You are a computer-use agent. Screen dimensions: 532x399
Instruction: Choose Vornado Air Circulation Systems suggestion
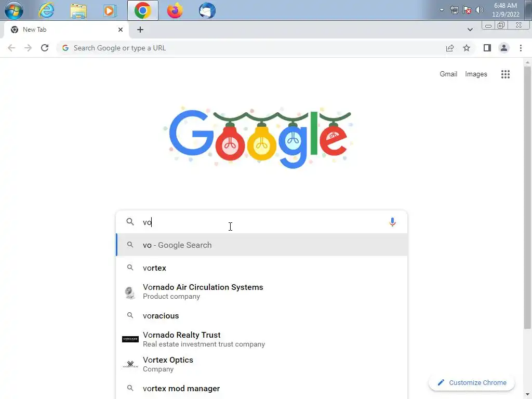pyautogui.click(x=262, y=291)
